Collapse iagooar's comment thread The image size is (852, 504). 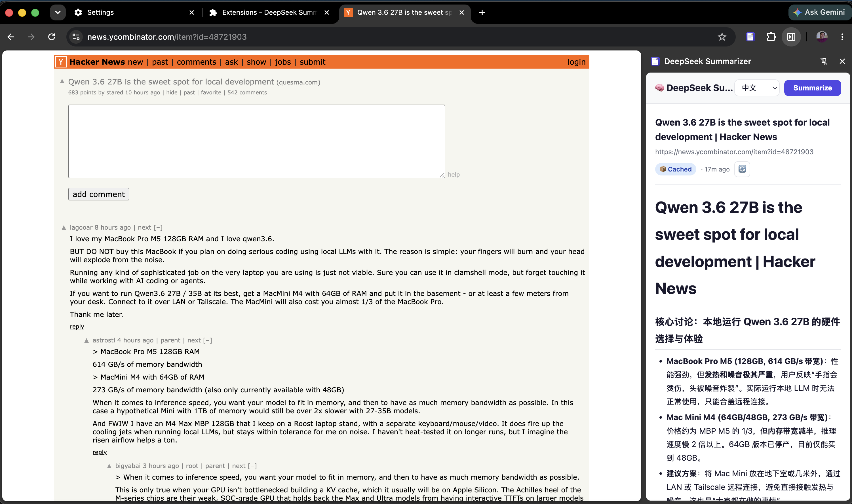158,227
